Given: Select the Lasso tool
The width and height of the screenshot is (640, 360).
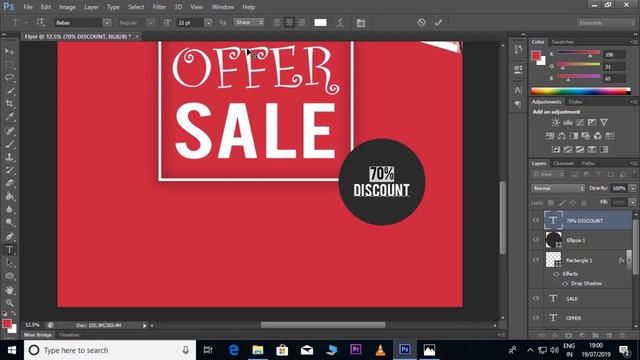Looking at the screenshot, I should 9,78.
